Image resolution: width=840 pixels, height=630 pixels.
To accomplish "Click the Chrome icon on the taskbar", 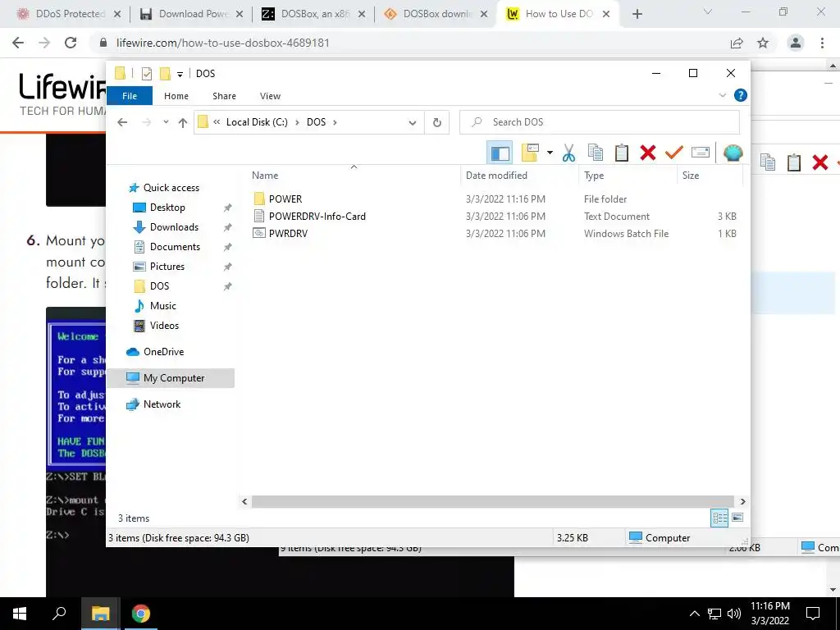I will pos(141,614).
